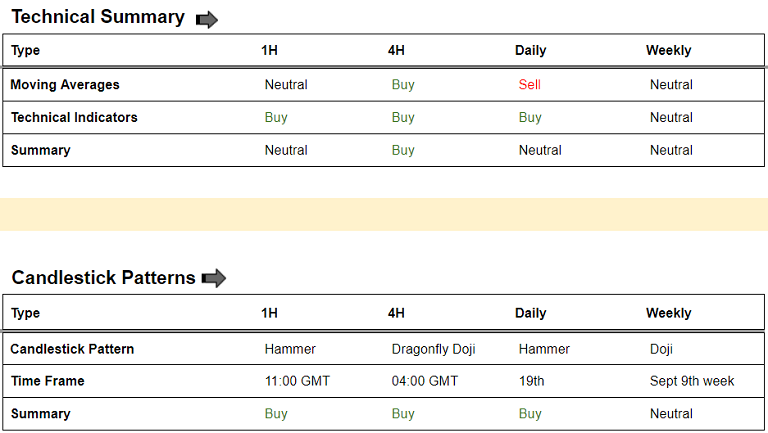Select the Moving Averages row label
This screenshot has width=768, height=433.
click(x=65, y=85)
